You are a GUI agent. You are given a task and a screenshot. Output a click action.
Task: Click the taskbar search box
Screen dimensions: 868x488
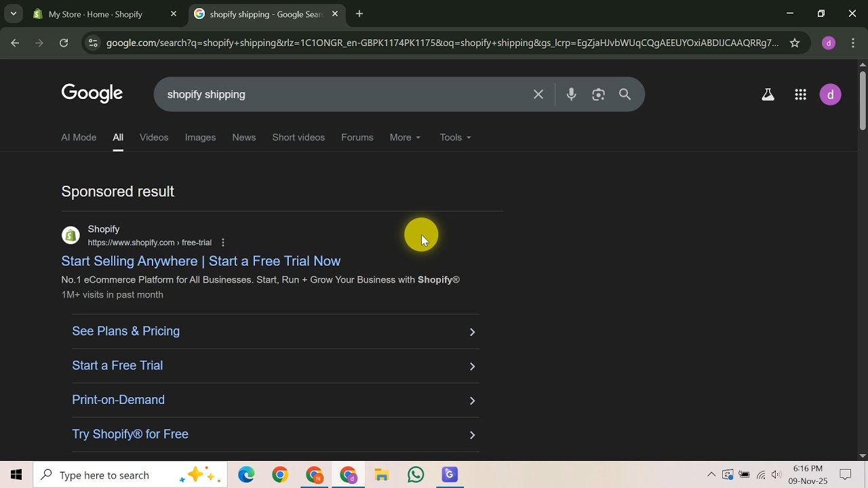point(129,475)
